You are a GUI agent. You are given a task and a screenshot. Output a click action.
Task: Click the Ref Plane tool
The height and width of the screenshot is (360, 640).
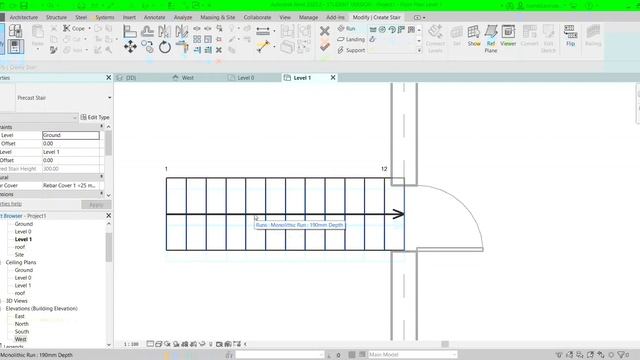[491, 38]
